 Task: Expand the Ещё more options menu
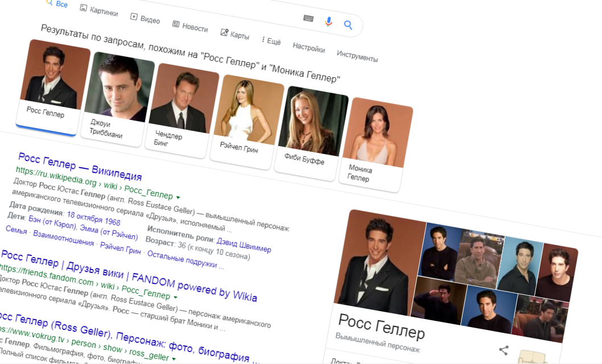271,41
